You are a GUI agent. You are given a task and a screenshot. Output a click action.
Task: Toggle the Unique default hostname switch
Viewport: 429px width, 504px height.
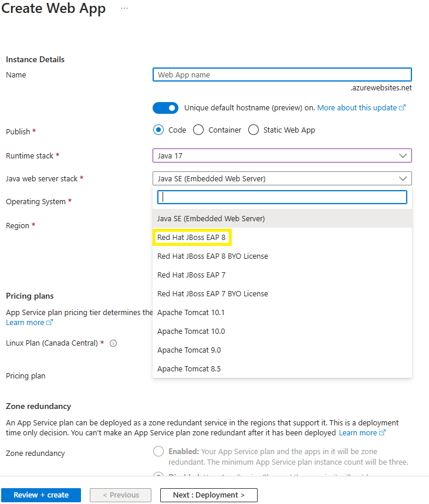tap(165, 108)
